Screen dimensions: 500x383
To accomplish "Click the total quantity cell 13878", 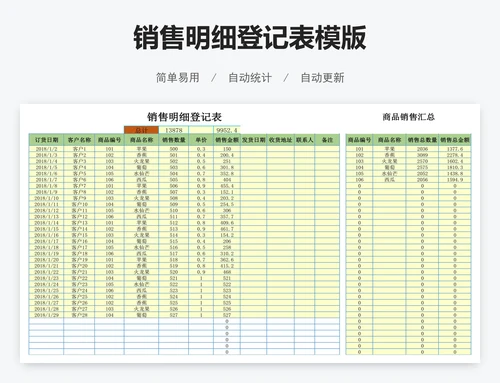I will (174, 130).
